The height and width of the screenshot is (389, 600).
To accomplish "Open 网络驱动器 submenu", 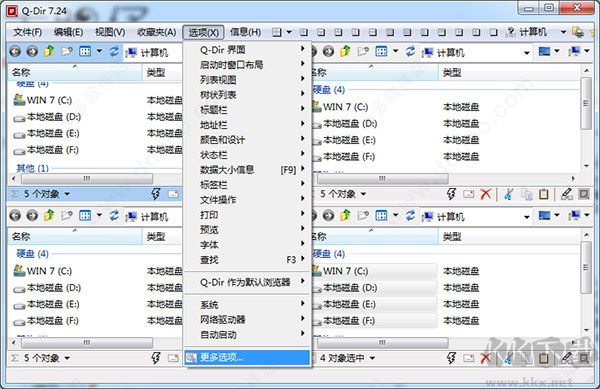I will point(248,319).
